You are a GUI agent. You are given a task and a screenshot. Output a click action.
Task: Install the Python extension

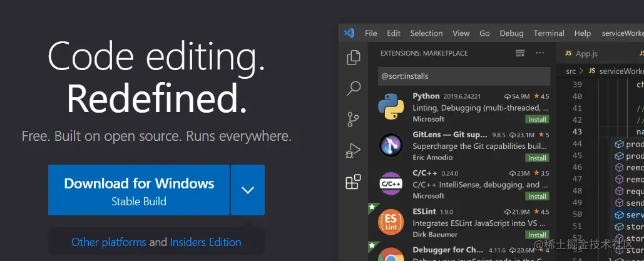coord(537,120)
